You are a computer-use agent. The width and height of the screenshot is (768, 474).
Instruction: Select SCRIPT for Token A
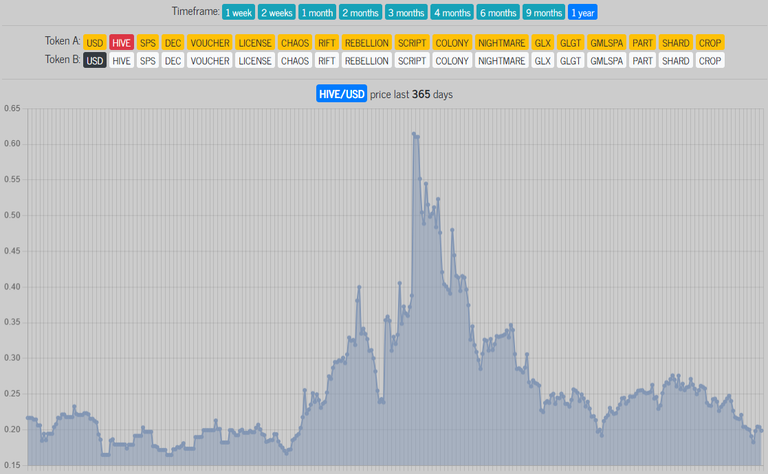click(x=412, y=43)
